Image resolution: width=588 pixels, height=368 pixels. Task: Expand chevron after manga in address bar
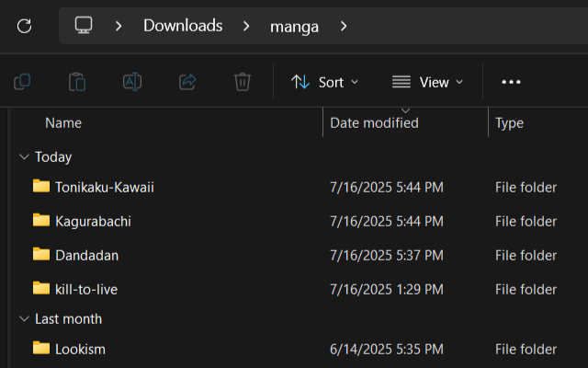click(x=344, y=26)
